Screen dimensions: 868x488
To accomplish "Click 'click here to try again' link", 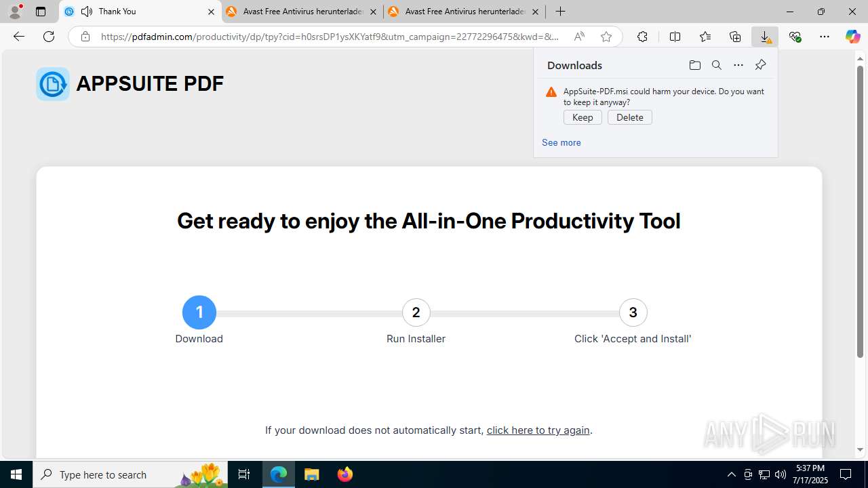I will (538, 430).
